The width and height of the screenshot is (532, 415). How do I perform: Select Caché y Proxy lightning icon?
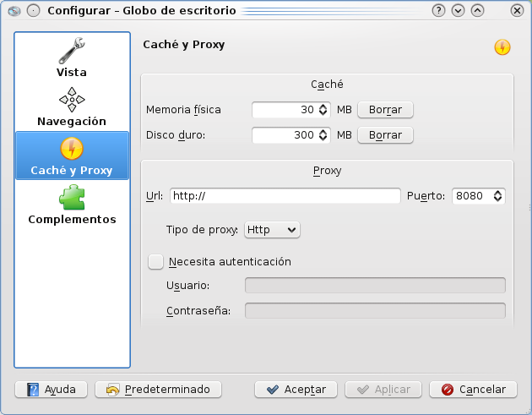pyautogui.click(x=72, y=150)
